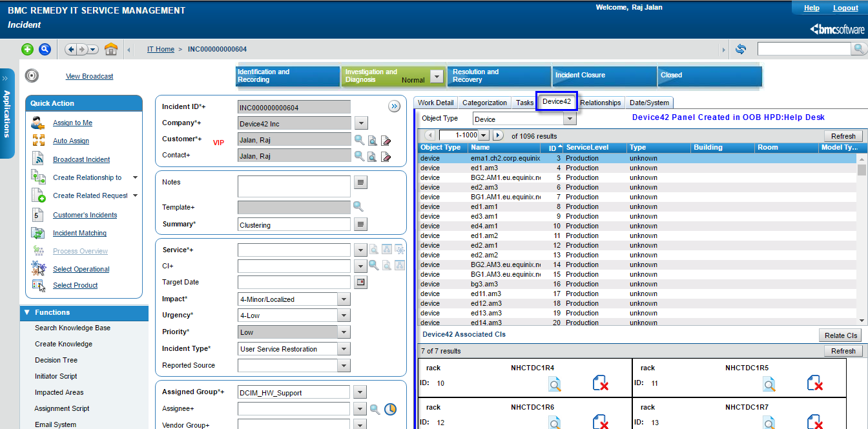Expand the Create Relationship to menu arrow

point(135,177)
